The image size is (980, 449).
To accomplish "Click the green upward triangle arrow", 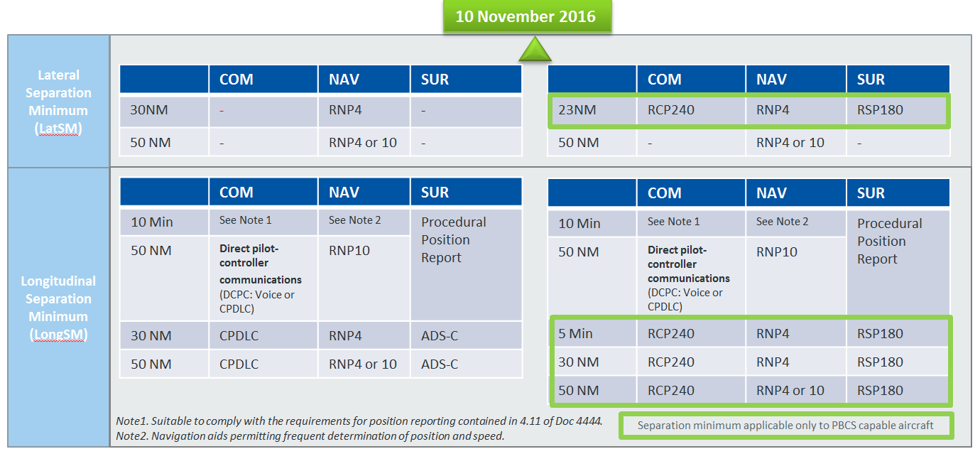I will click(535, 50).
